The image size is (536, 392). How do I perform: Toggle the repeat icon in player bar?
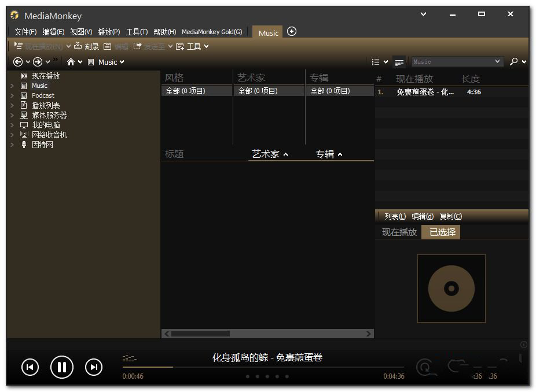[425, 368]
